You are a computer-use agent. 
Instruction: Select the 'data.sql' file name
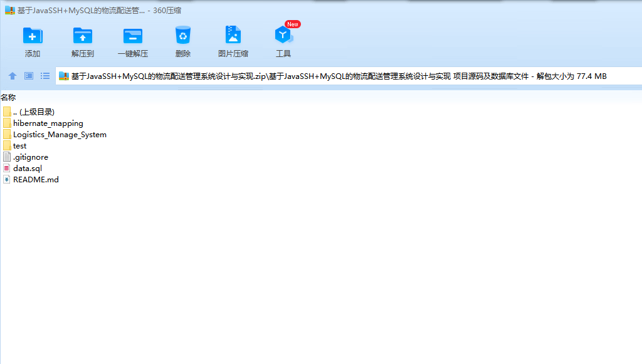pyautogui.click(x=28, y=169)
